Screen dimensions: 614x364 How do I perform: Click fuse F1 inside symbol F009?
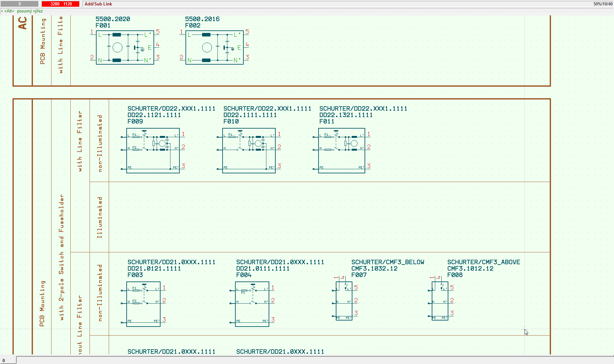coord(136,137)
